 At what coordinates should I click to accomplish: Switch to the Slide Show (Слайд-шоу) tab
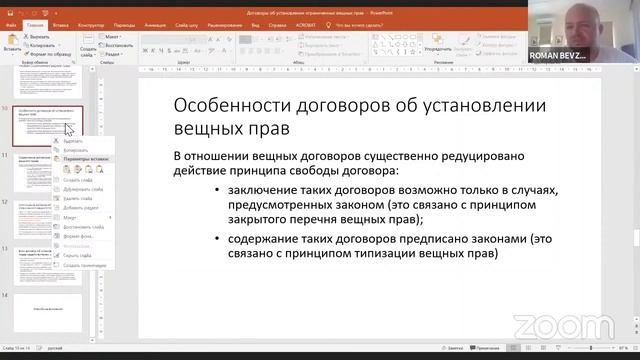click(x=187, y=25)
